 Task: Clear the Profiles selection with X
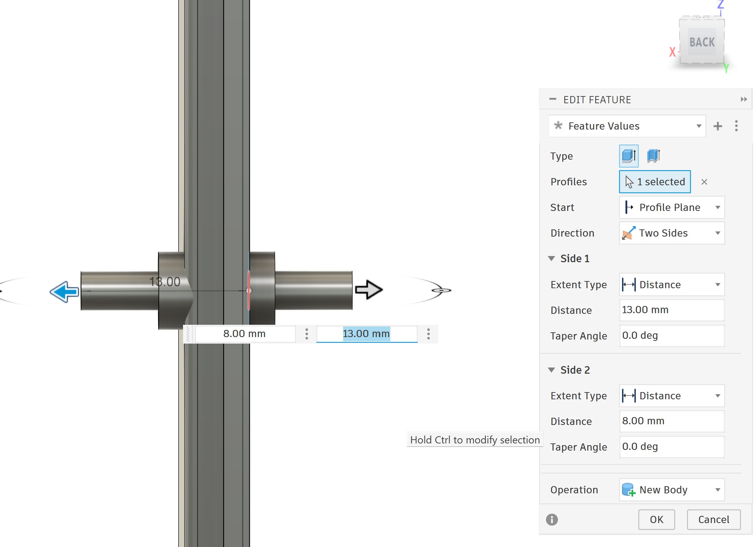[x=704, y=182]
